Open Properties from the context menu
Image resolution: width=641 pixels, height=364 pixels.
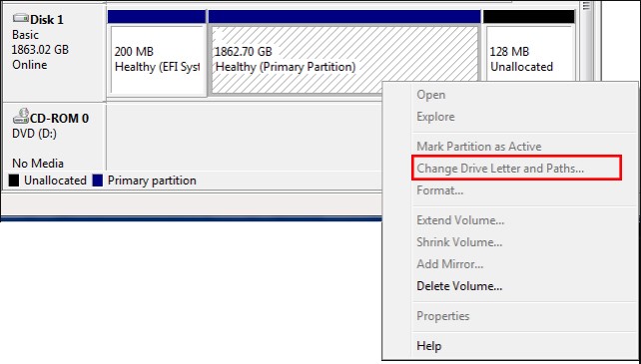pyautogui.click(x=442, y=316)
